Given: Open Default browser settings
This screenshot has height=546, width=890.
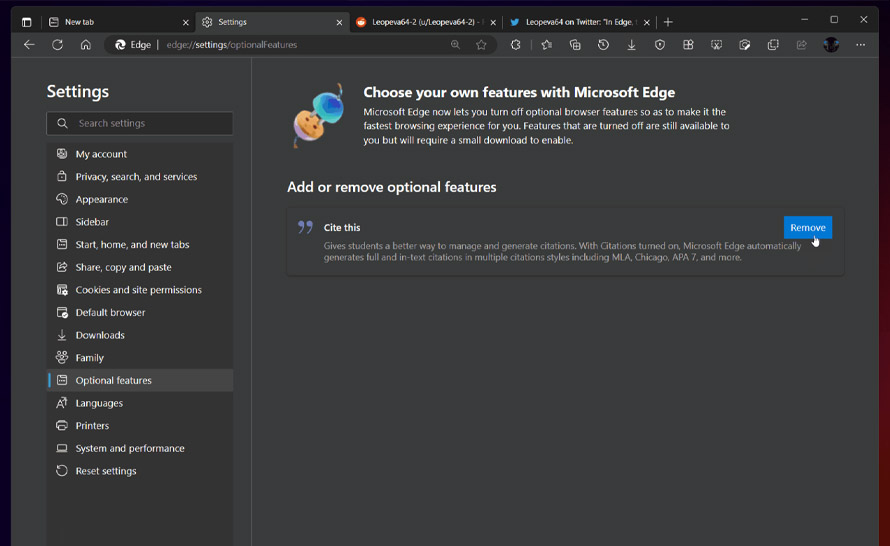Looking at the screenshot, I should (140, 313).
